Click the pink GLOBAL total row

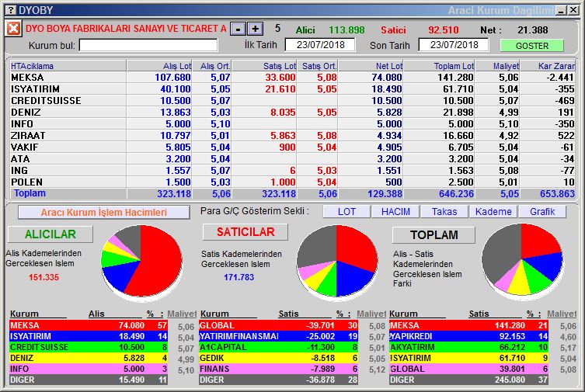point(468,369)
